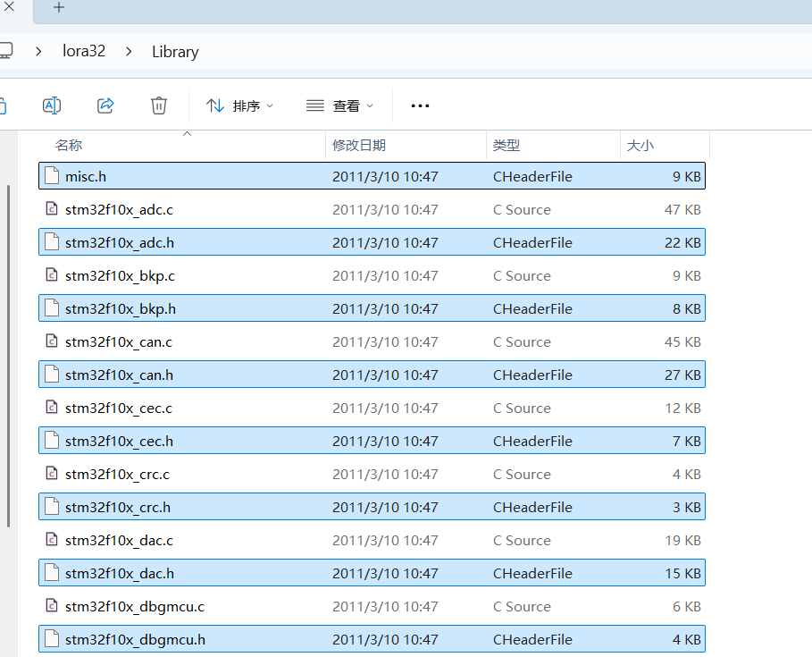The height and width of the screenshot is (657, 812).
Task: Click the stm32f10x_adc.h file icon
Action: 52,241
